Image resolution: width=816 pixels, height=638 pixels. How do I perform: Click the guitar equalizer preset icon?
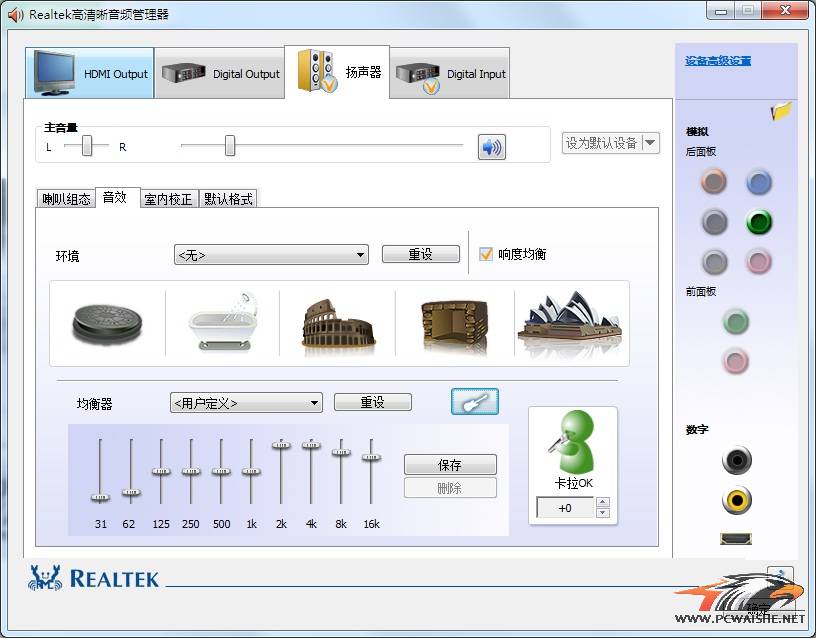point(475,402)
